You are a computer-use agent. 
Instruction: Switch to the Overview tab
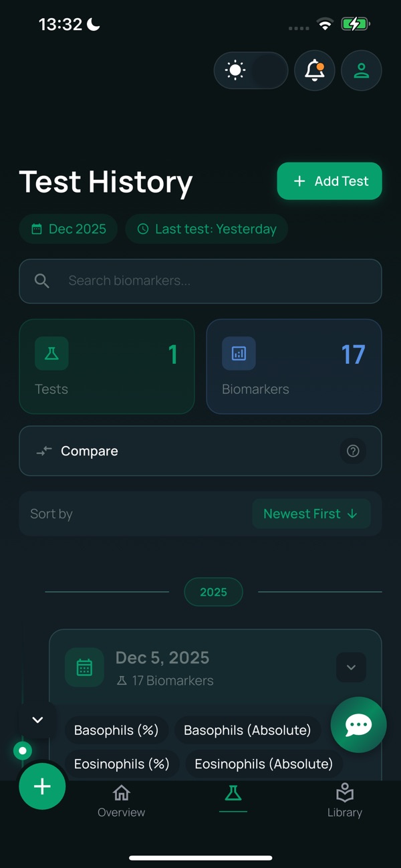121,801
